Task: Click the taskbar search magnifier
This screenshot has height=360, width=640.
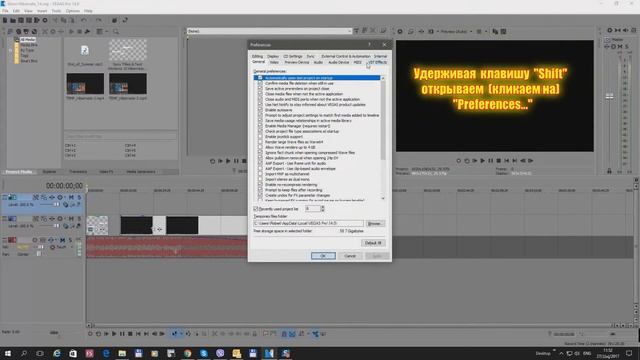Action: click(24, 353)
